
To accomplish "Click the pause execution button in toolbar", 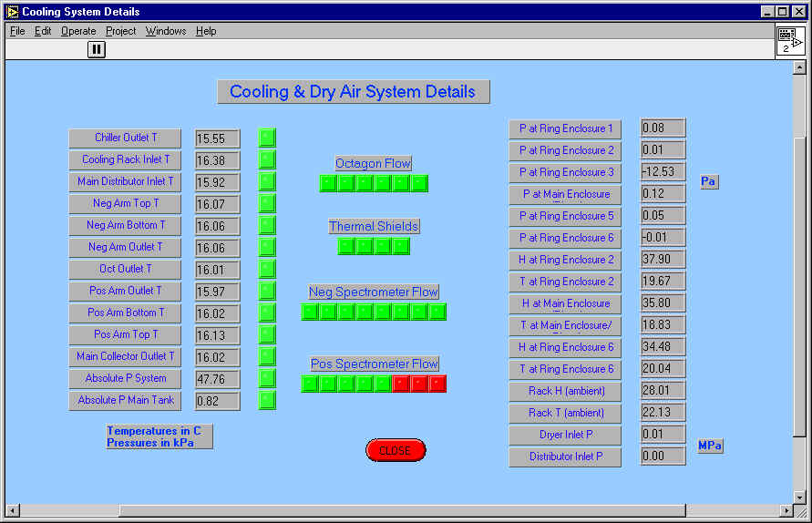I will click(x=97, y=50).
